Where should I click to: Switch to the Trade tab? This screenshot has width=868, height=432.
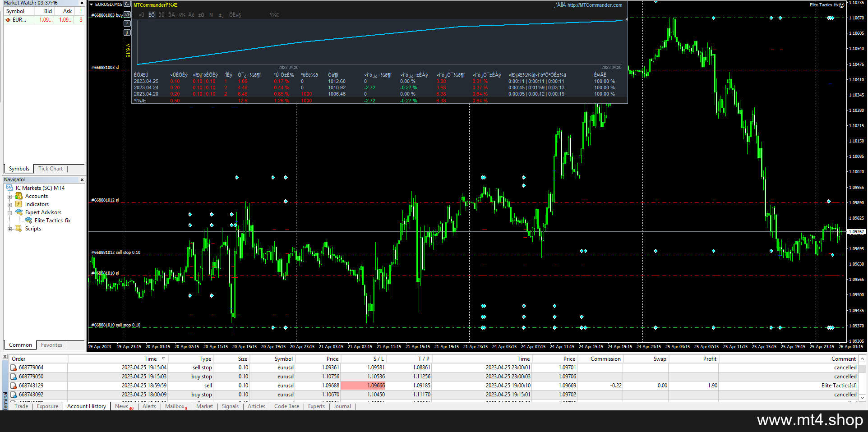(21, 406)
